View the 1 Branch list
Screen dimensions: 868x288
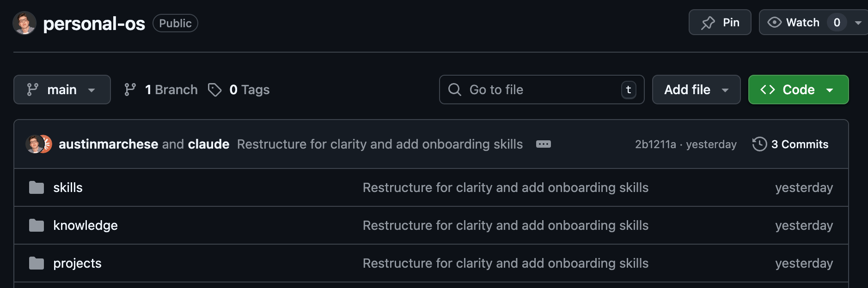tap(161, 90)
